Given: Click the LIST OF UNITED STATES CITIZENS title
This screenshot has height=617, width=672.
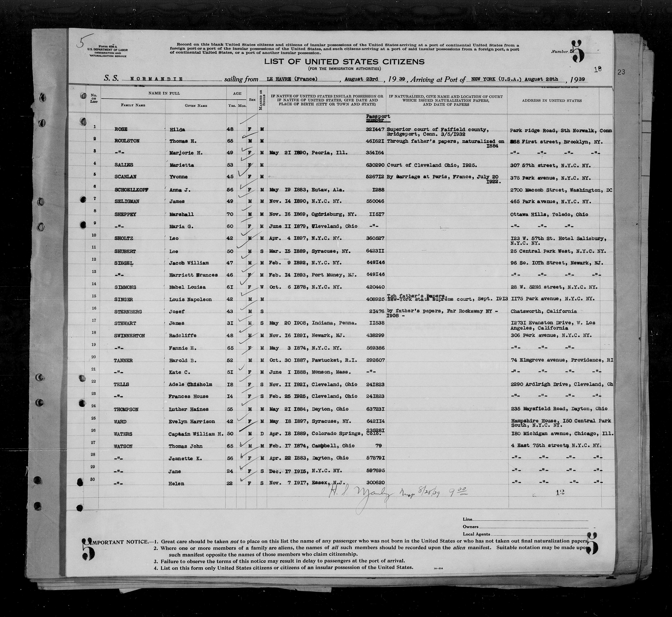Looking at the screenshot, I should click(344, 62).
